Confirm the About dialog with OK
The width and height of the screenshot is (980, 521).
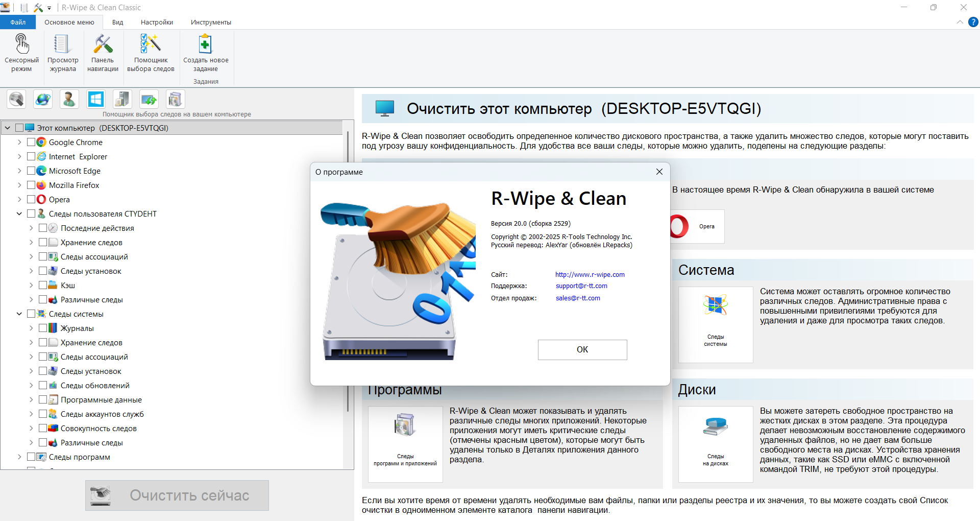[582, 349]
